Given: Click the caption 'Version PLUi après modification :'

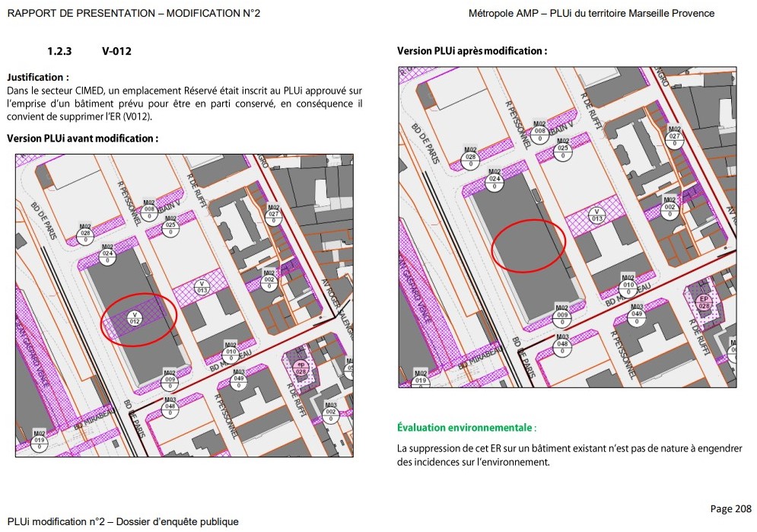Looking at the screenshot, I should coord(472,51).
